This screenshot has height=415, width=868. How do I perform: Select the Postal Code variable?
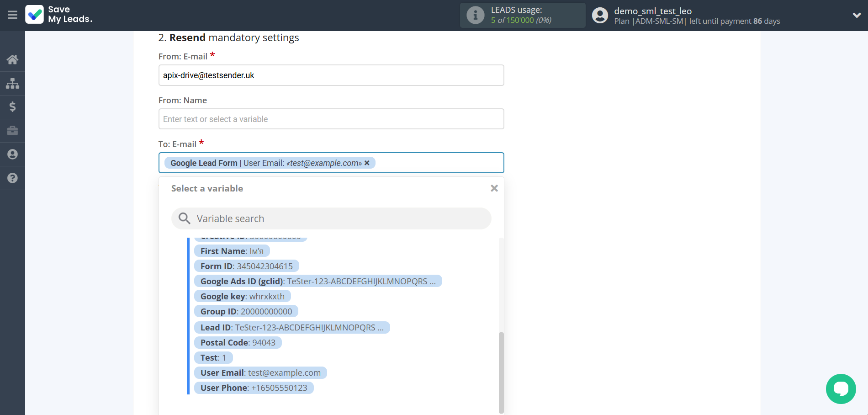(x=238, y=342)
